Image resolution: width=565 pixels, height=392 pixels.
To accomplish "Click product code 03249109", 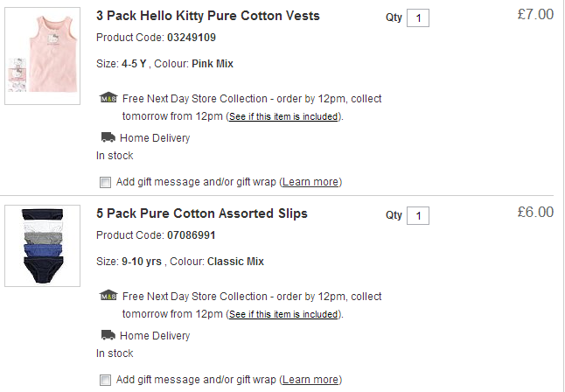I will (191, 38).
